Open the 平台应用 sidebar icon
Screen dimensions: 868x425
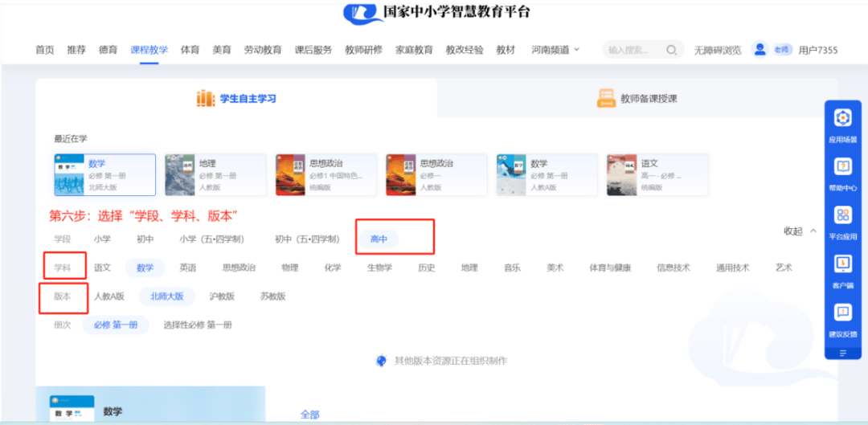coord(842,215)
